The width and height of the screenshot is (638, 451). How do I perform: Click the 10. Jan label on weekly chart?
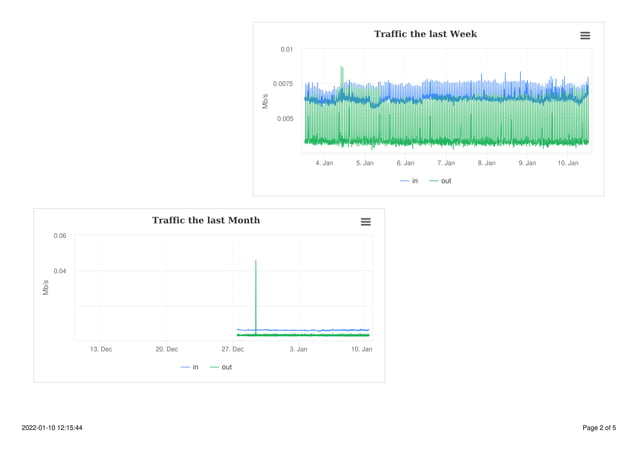[568, 163]
